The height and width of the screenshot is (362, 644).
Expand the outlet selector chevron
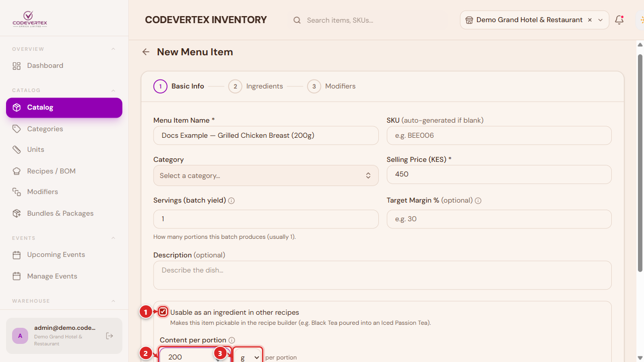[x=600, y=20]
